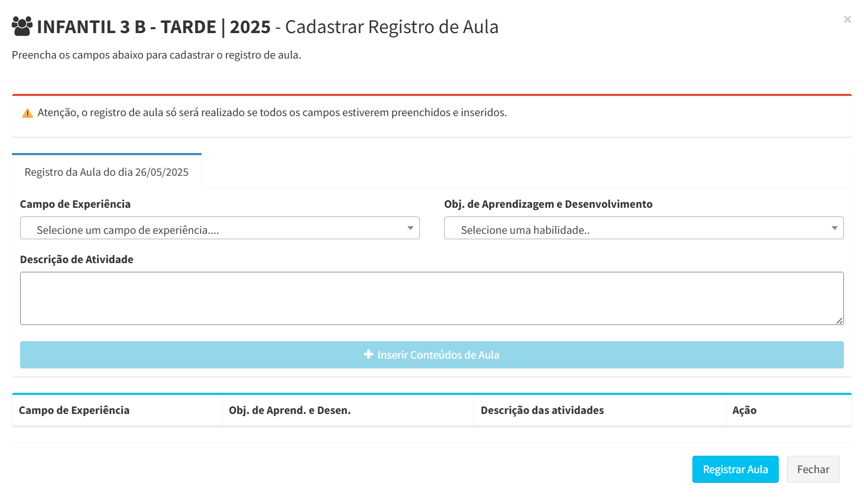The height and width of the screenshot is (504, 864).
Task: Open the Campo de Experiência dropdown
Action: click(220, 228)
